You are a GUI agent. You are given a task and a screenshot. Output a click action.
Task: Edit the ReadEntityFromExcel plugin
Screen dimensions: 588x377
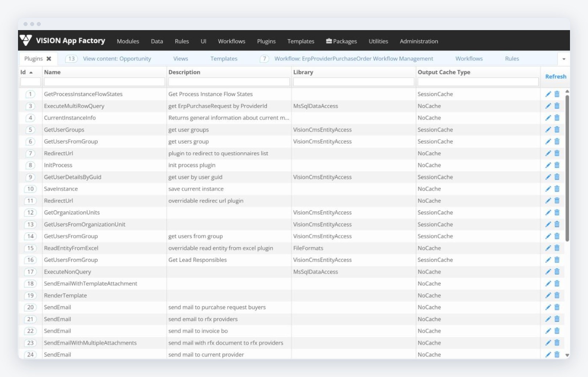[548, 248]
